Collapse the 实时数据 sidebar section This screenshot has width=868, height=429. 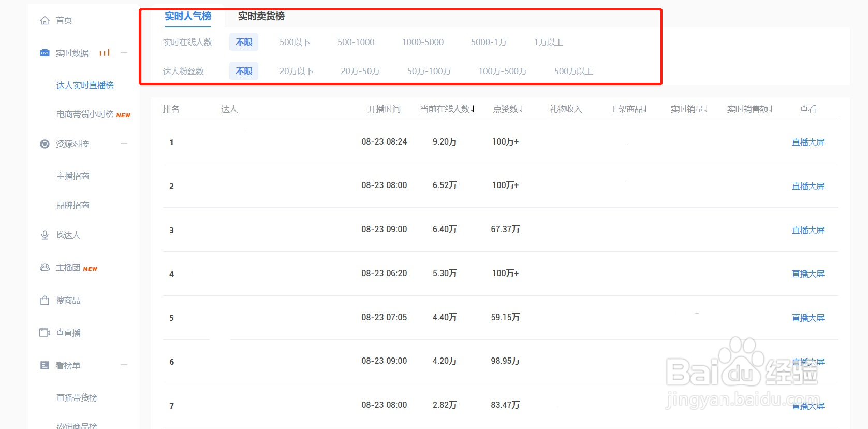click(x=124, y=52)
